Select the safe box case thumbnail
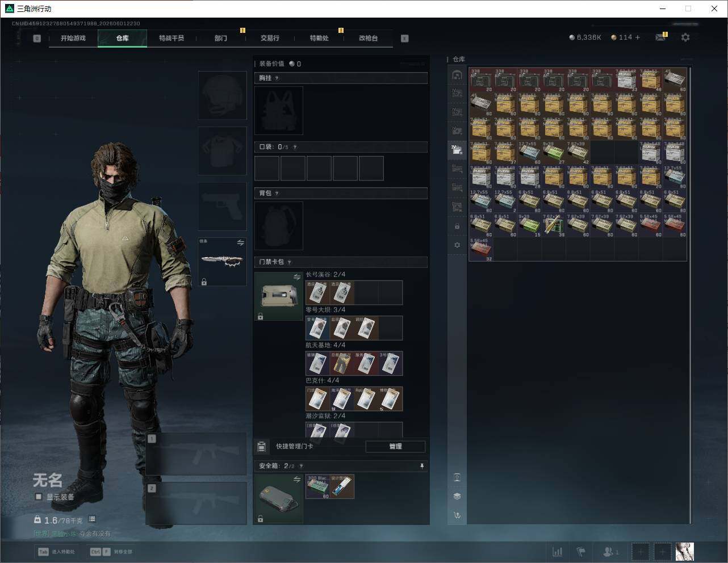The image size is (728, 563). tap(279, 499)
